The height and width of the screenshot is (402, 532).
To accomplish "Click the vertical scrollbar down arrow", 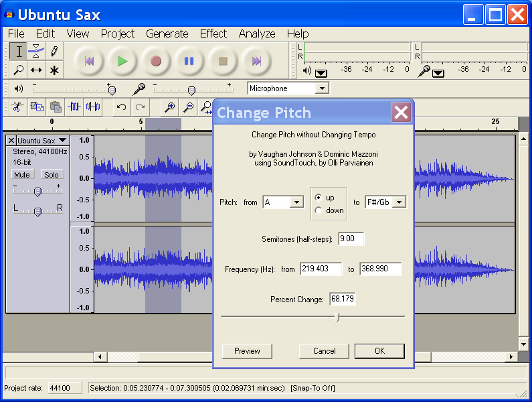I will pos(523,344).
